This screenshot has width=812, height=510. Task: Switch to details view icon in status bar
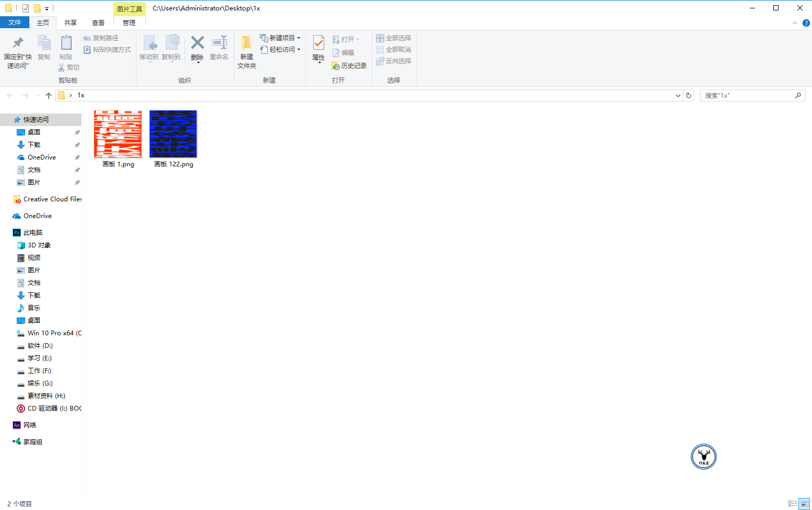click(x=793, y=504)
